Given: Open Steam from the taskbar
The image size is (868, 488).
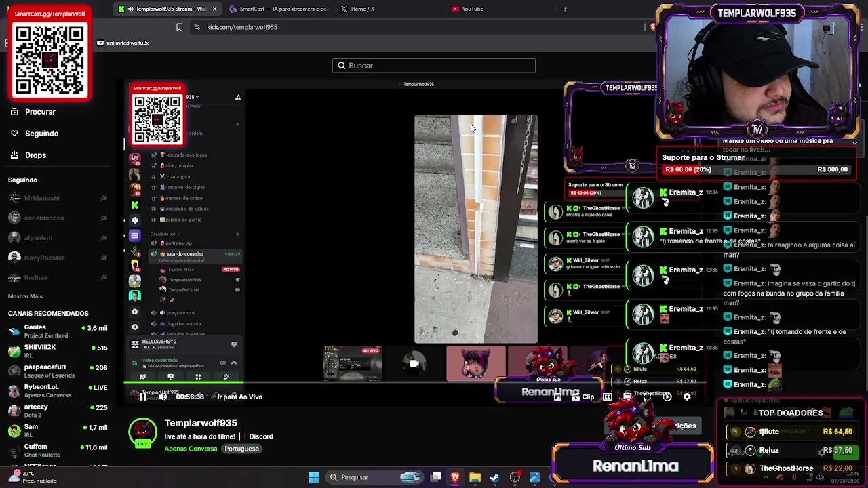Looking at the screenshot, I should click(495, 477).
